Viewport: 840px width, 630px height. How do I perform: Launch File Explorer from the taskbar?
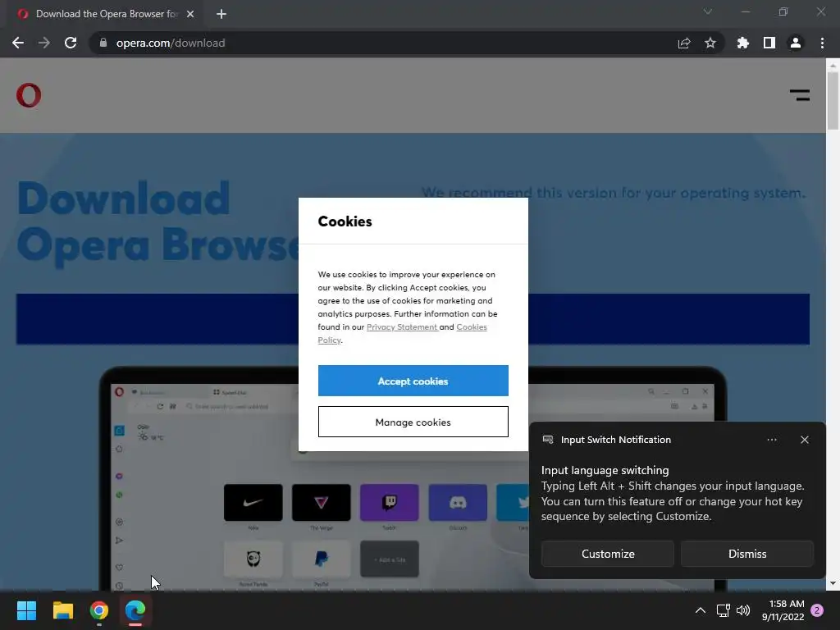click(62, 610)
